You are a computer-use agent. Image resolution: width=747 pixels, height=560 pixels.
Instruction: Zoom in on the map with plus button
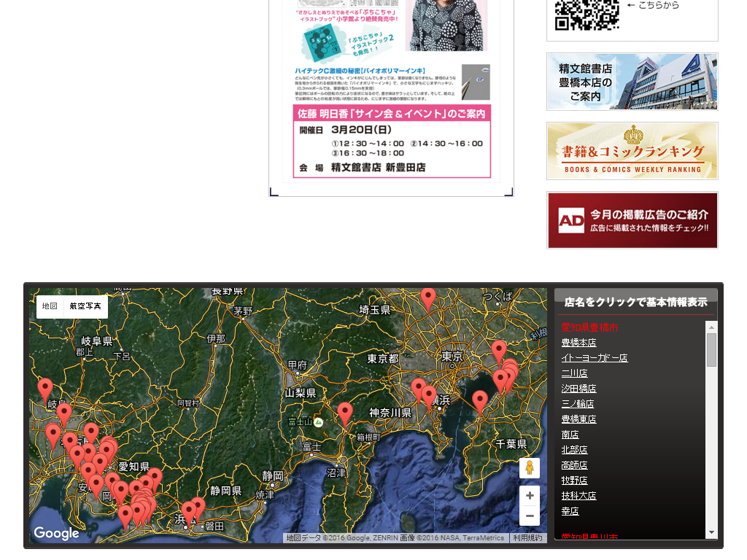530,495
